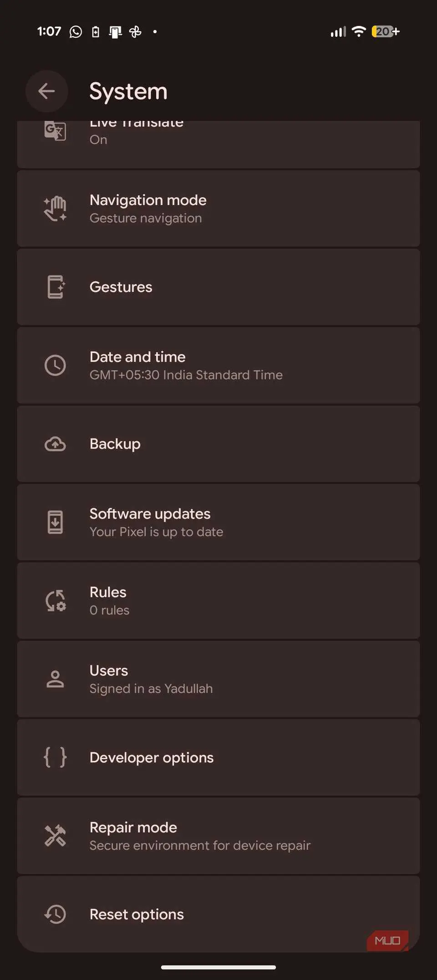This screenshot has height=980, width=437.
Task: Open Developer options
Action: coord(218,758)
